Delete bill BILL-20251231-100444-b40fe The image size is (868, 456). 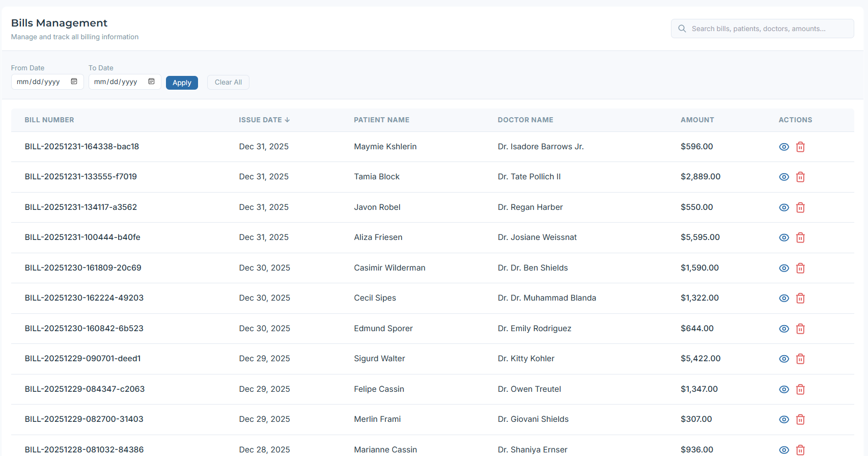(800, 237)
